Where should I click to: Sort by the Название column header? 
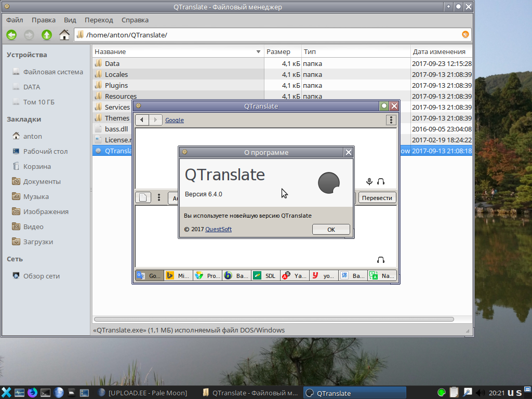click(178, 51)
